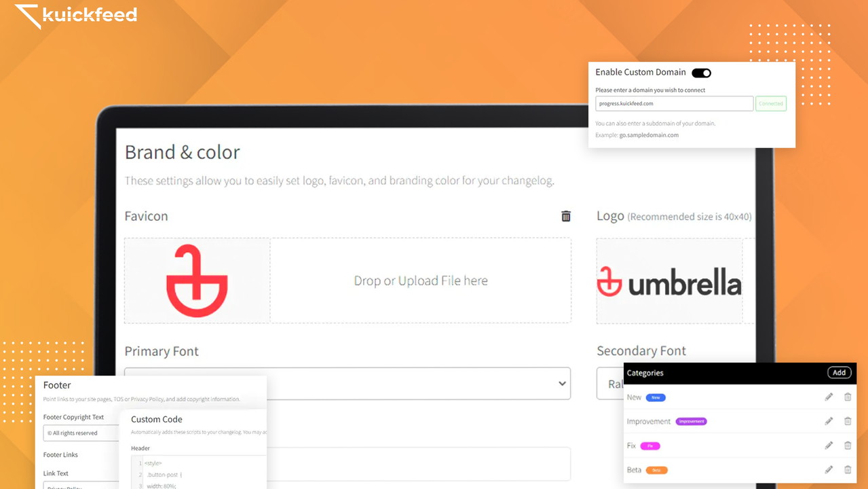
Task: Click the Drop or Upload File area
Action: point(420,280)
